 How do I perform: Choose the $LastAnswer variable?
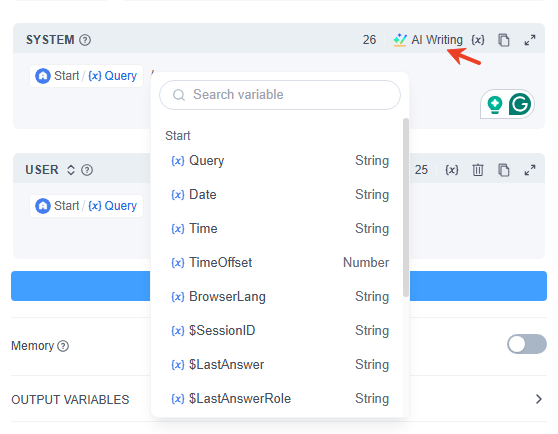280,365
